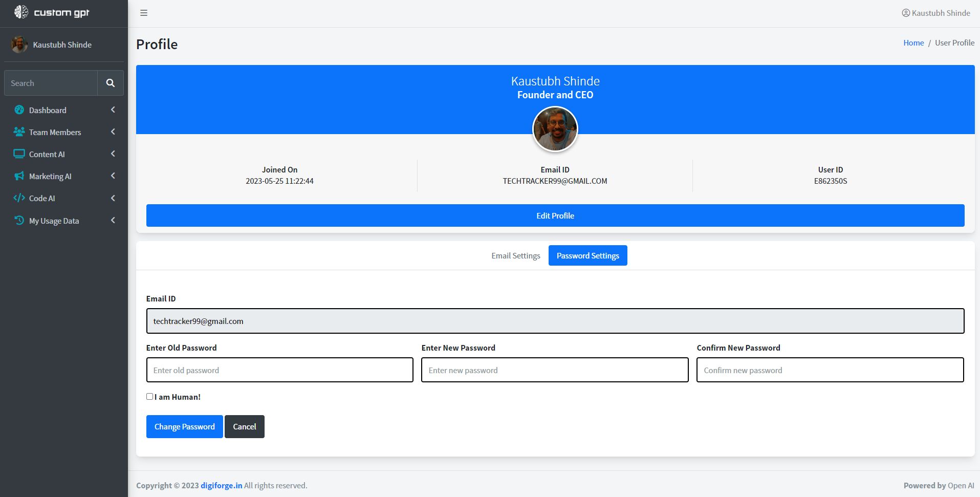Expand the Team Members menu chevron

pyautogui.click(x=113, y=132)
